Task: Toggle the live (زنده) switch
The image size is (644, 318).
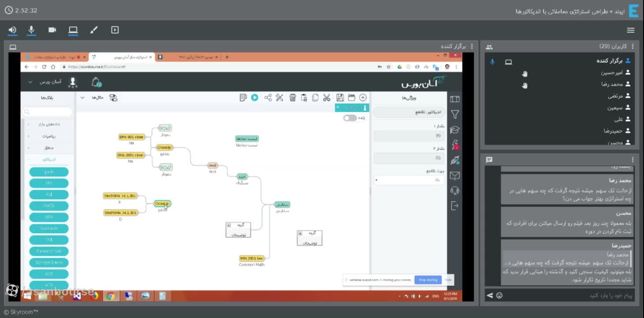Action: (350, 118)
